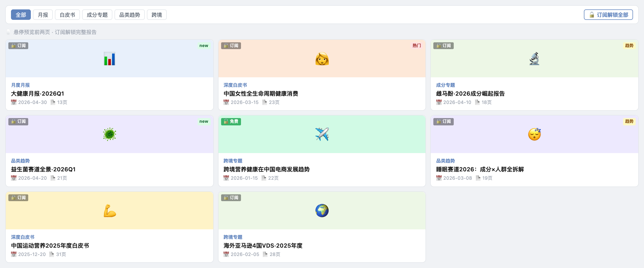The width and height of the screenshot is (644, 268).
Task: Choose the 跨境 tab
Action: tap(157, 15)
